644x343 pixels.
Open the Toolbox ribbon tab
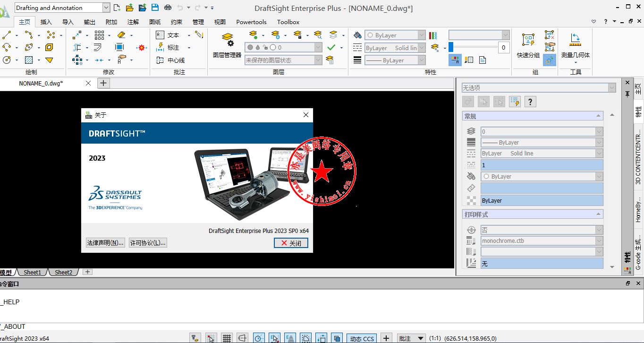[288, 22]
